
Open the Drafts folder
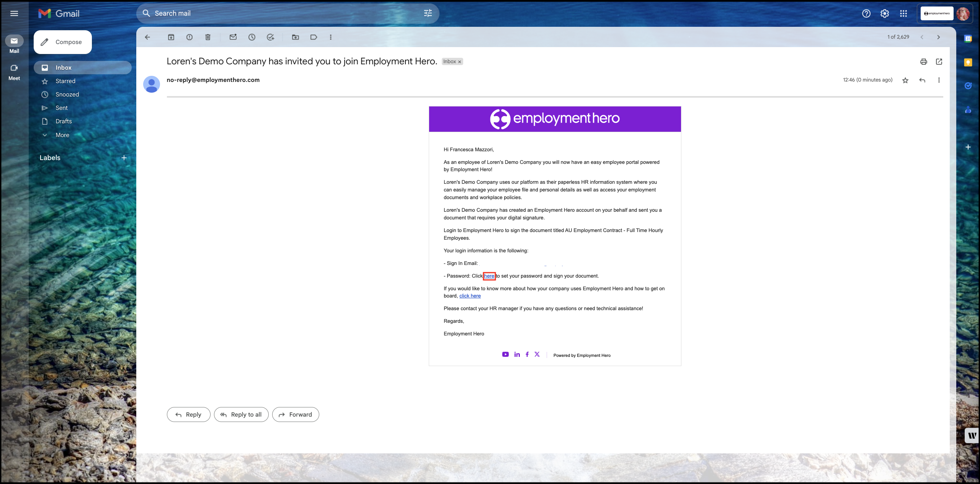pyautogui.click(x=64, y=121)
